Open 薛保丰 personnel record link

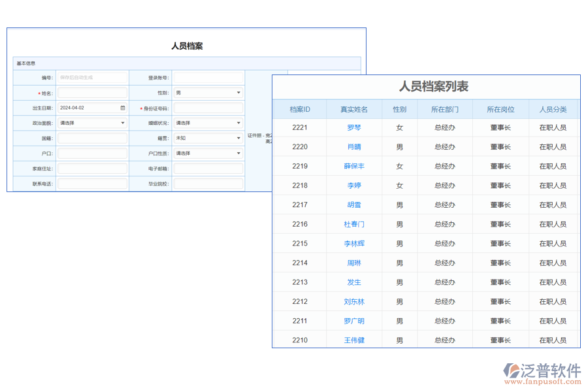[353, 166]
